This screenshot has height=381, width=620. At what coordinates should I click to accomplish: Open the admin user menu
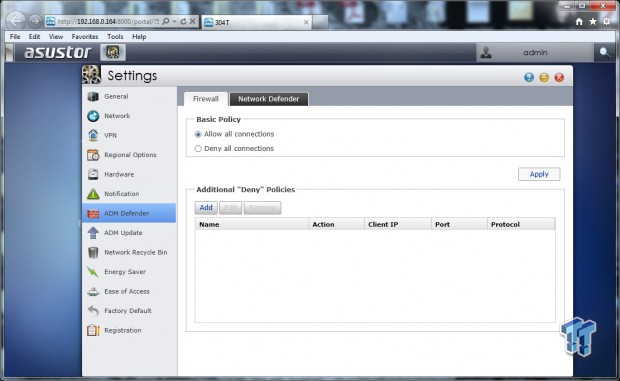[x=535, y=53]
